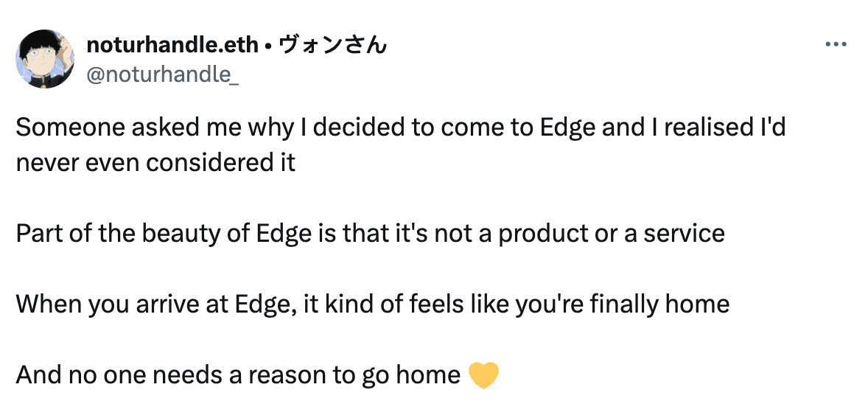Click the 'And no one needs a reason' line
Viewport: 868px width, 404px height.
[x=237, y=375]
